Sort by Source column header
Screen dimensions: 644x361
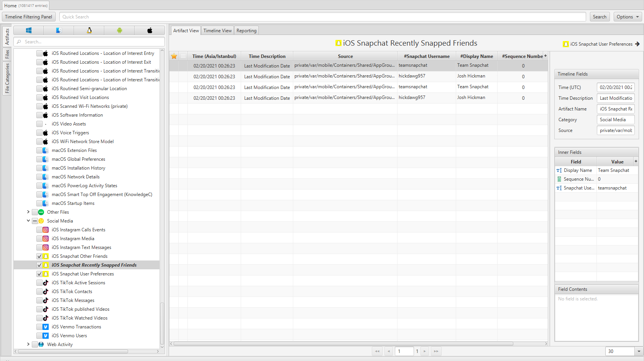(x=345, y=56)
